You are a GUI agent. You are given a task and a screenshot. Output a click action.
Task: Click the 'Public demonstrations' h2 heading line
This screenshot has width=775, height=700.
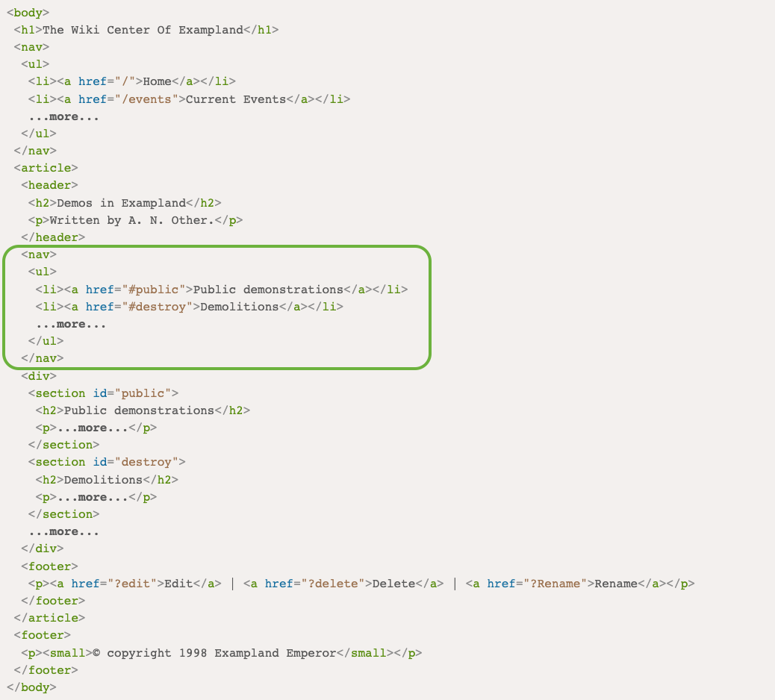(143, 410)
